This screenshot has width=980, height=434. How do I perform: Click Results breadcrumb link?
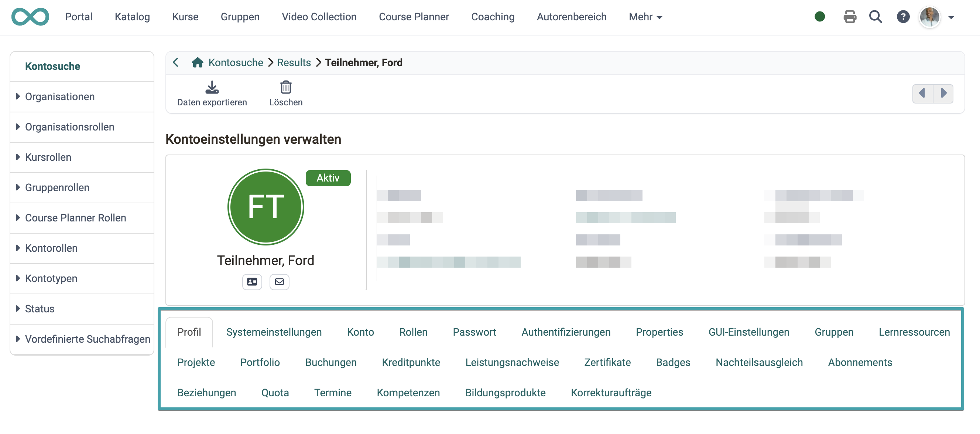(294, 62)
